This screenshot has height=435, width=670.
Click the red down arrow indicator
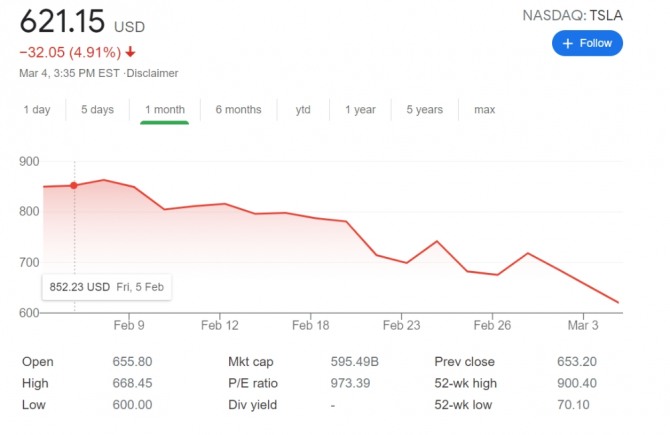[x=130, y=52]
